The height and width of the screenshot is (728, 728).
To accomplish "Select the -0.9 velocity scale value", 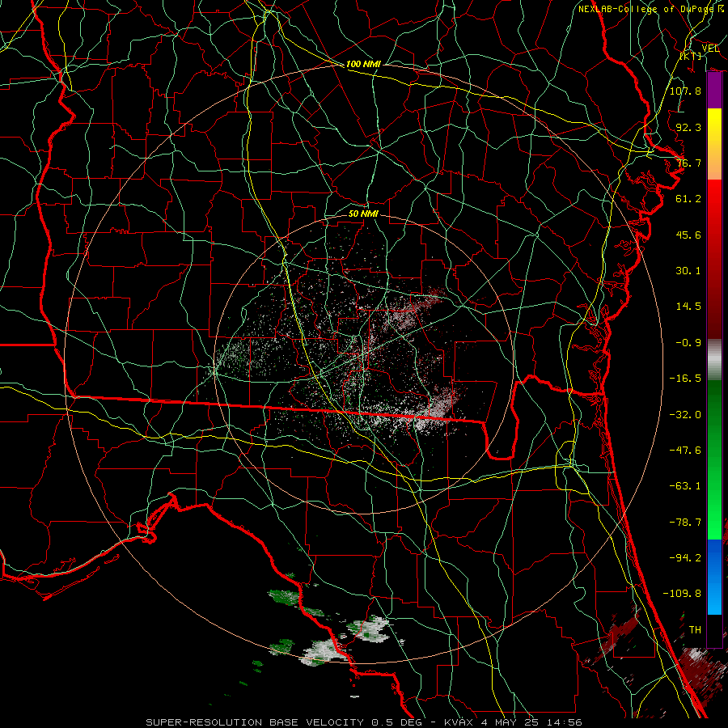I will coord(688,343).
